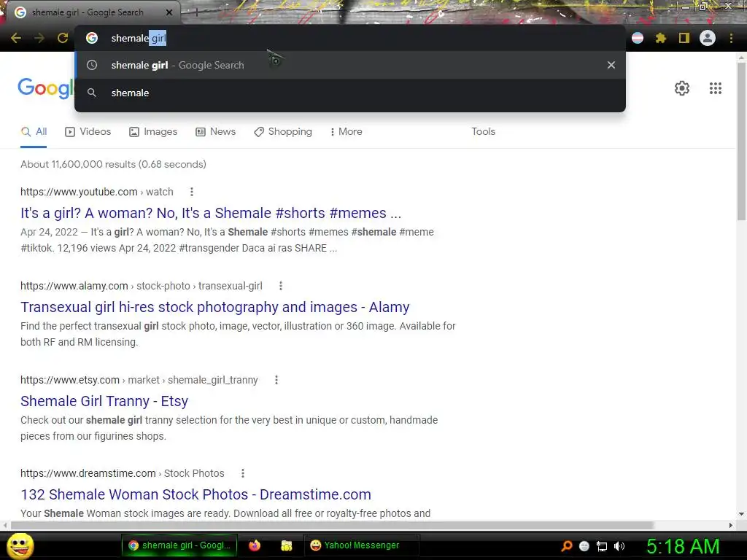Open the YouTube shorts result title link
Viewport: 747px width, 560px height.
pyautogui.click(x=211, y=213)
